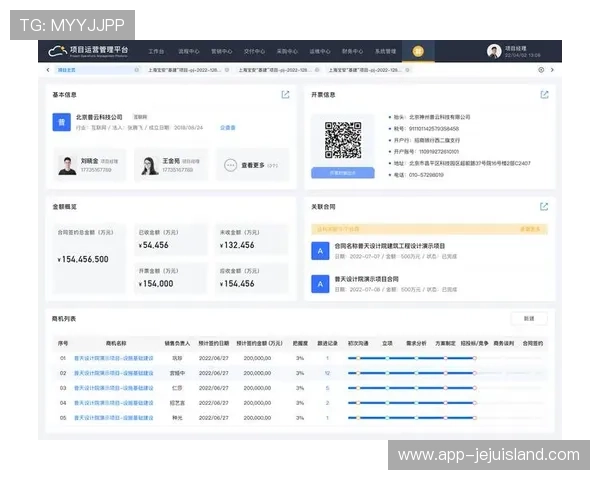
Task: Click the orange highlighted icon in top navigation
Action: tap(418, 51)
